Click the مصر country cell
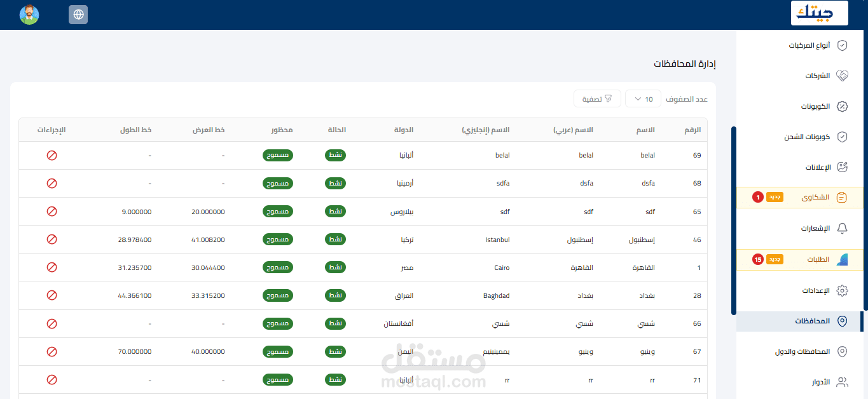 click(408, 267)
